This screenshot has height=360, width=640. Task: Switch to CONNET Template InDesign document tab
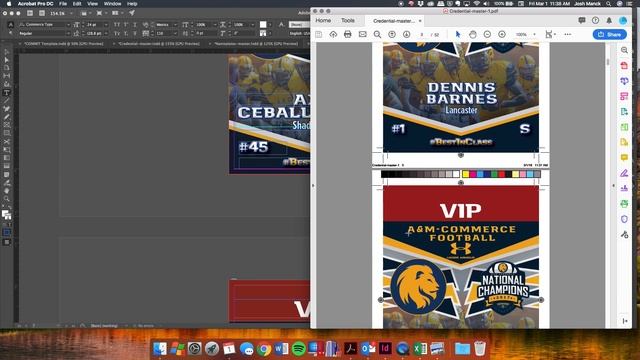[x=64, y=43]
